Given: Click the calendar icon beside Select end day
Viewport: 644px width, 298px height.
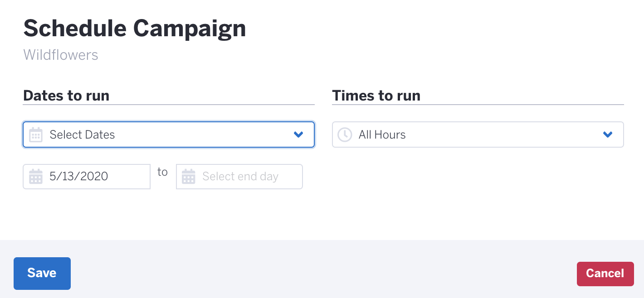Looking at the screenshot, I should [x=189, y=177].
